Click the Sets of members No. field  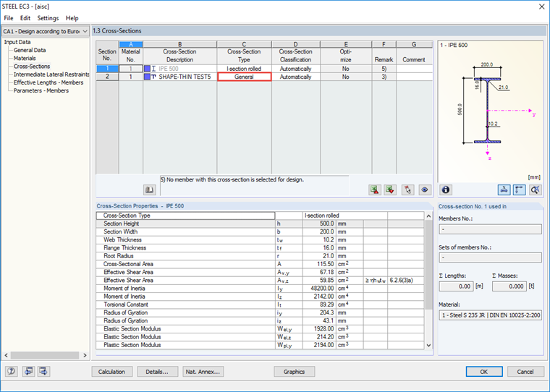point(490,257)
